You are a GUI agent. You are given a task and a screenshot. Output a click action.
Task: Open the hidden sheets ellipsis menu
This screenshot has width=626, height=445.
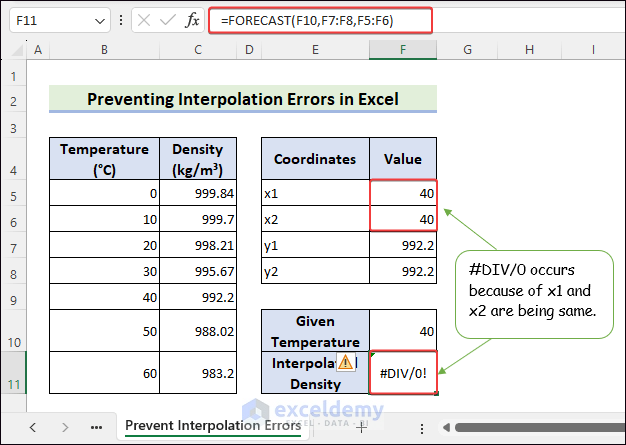click(x=96, y=428)
